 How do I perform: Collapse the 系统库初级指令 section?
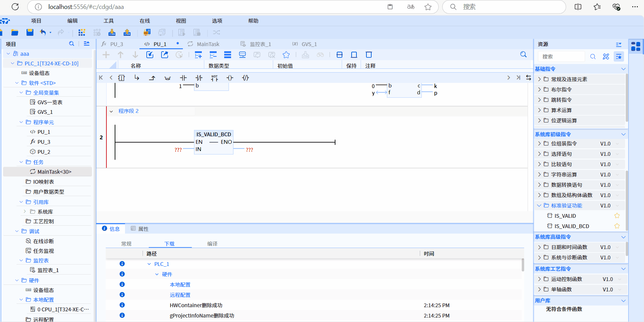[x=623, y=134]
